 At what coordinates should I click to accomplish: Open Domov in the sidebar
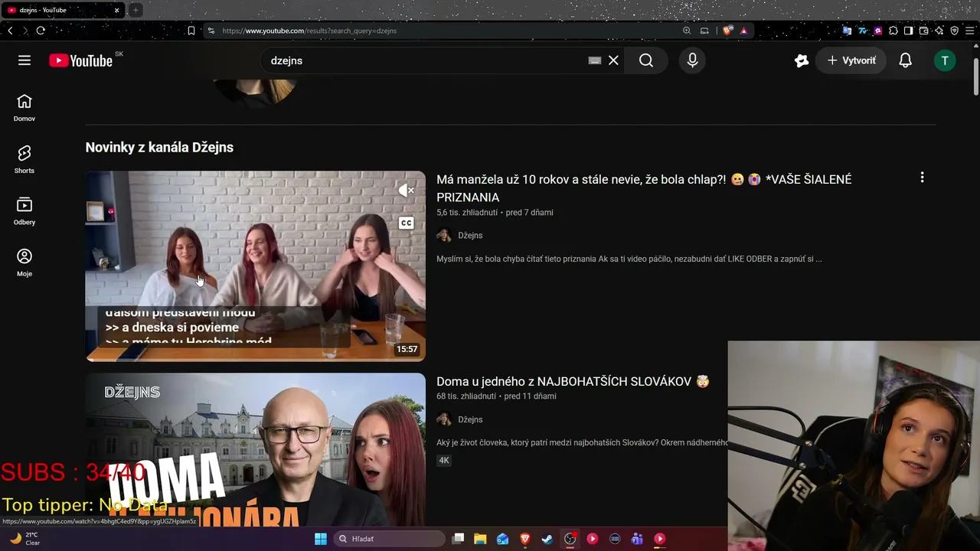24,108
